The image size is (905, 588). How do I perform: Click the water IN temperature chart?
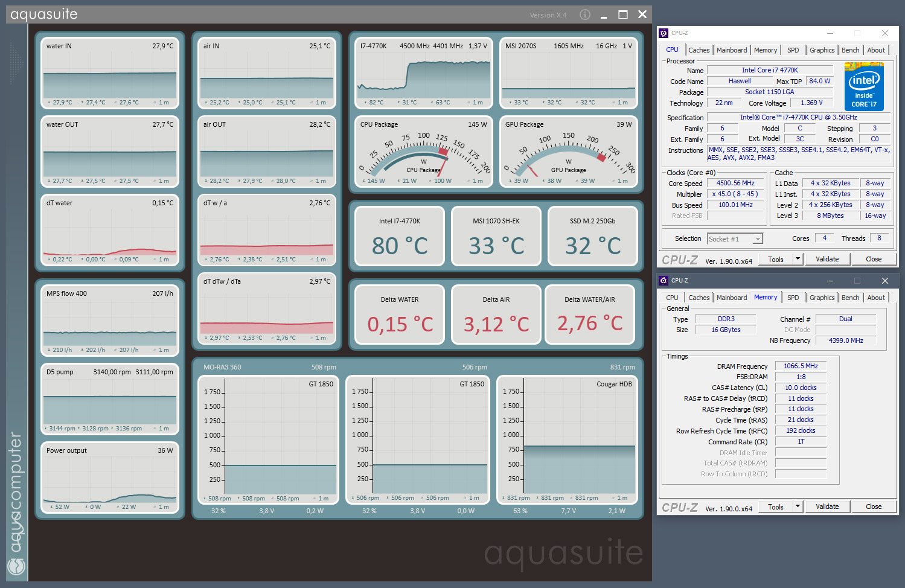click(110, 74)
